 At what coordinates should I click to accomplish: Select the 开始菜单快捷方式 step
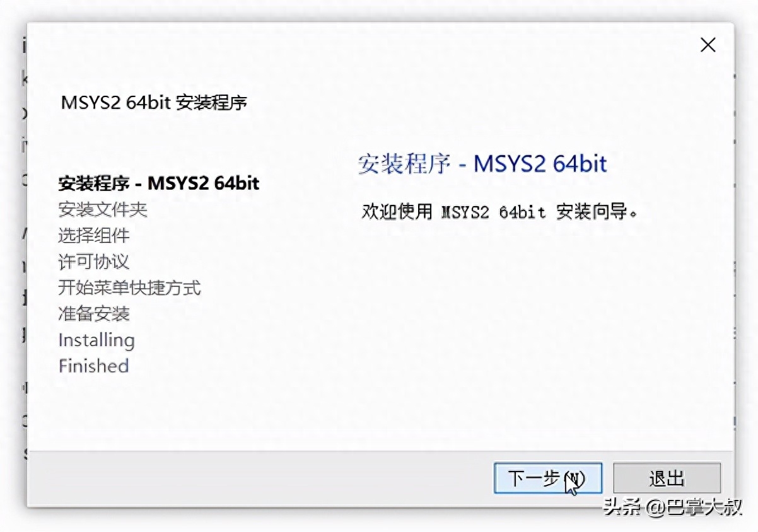tap(129, 288)
